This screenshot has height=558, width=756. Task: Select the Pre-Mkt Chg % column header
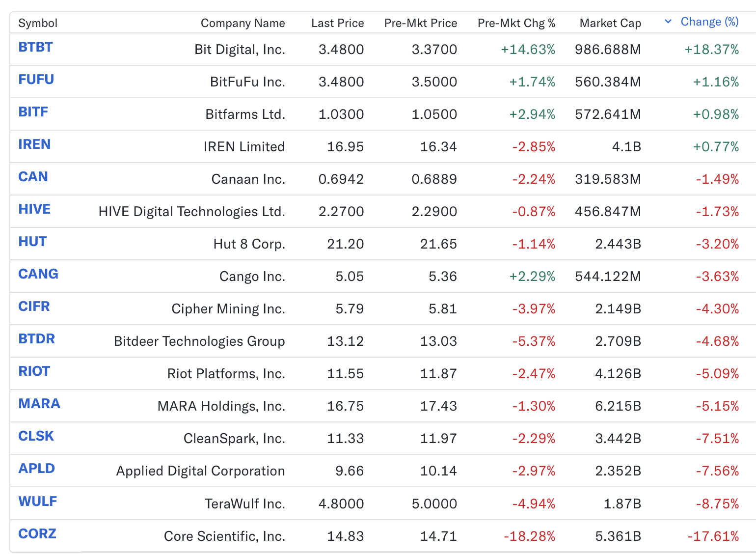(x=516, y=23)
